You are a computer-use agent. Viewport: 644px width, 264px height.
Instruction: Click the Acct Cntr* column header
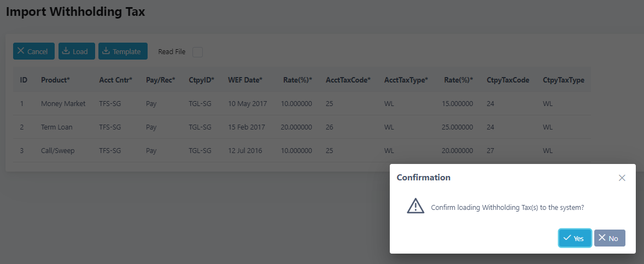(116, 80)
